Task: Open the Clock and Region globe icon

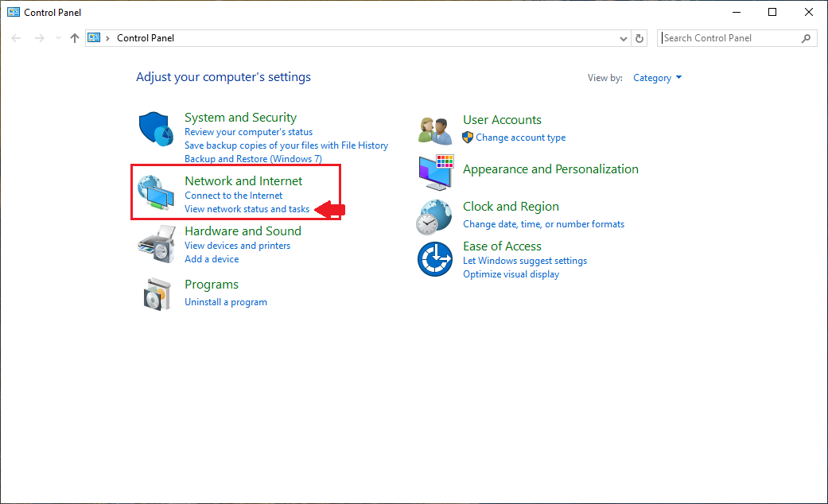Action: click(434, 217)
